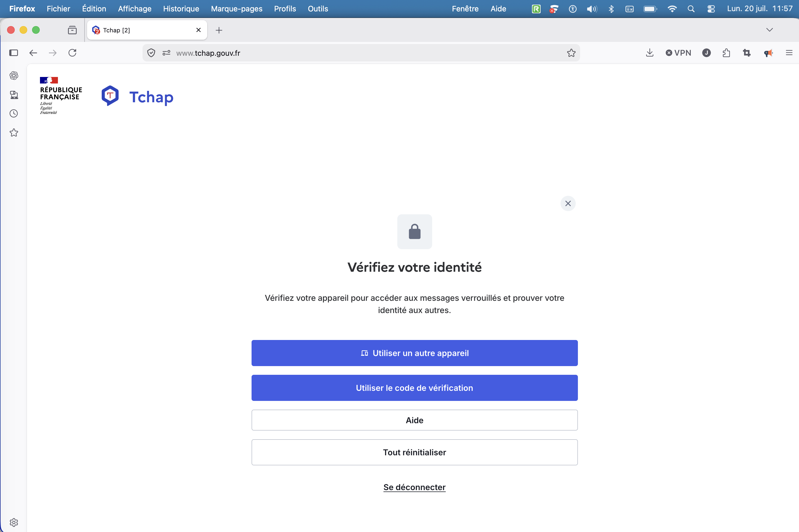Click the République Française logo

coord(61,96)
